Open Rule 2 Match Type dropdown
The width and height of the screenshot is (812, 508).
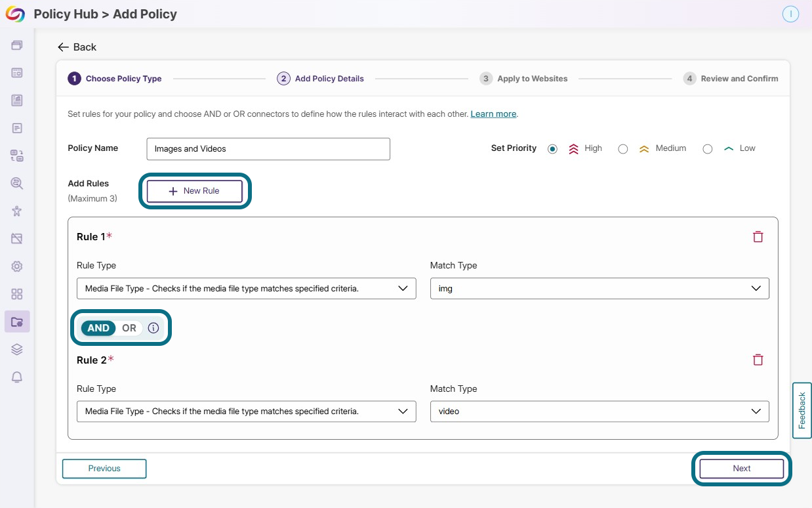pyautogui.click(x=599, y=412)
